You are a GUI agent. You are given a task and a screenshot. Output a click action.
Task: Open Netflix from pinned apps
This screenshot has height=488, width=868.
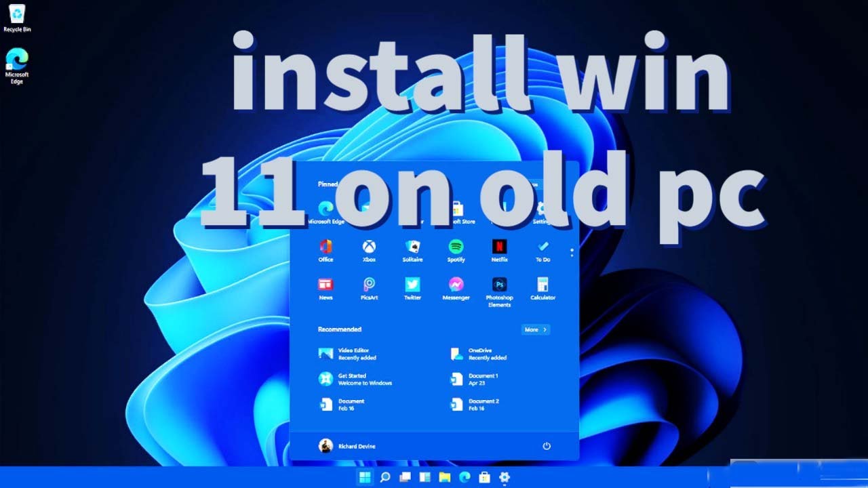pos(499,250)
